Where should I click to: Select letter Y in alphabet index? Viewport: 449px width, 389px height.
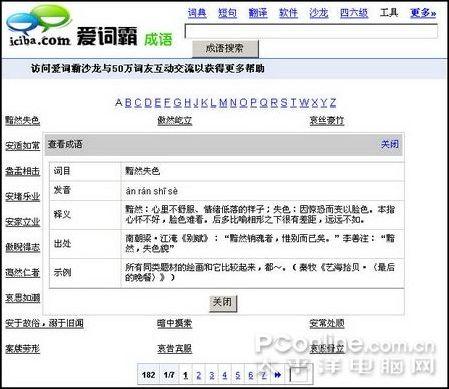pos(324,103)
